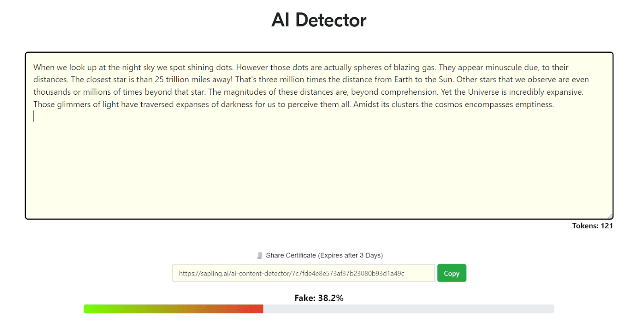Image resolution: width=644 pixels, height=332 pixels.
Task: Click the word 'comprehension' in the text
Action: pyautogui.click(x=409, y=92)
